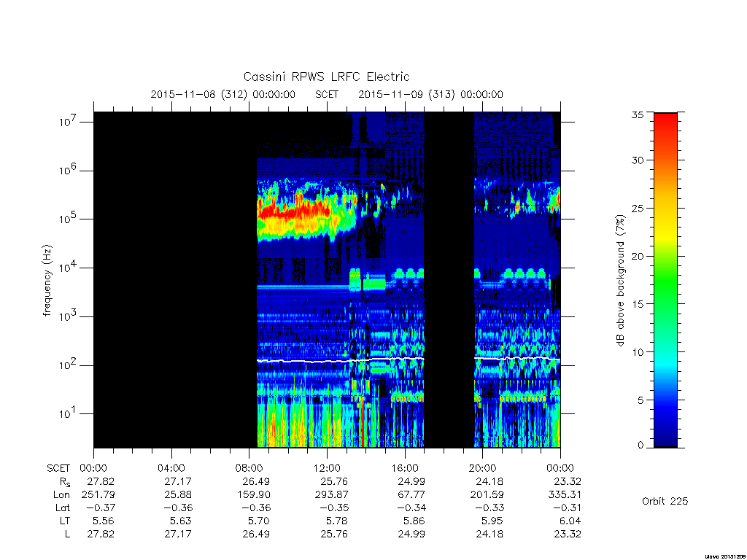Click the Lat value -0.37
Viewport: 747px width, 560px height.
101,507
